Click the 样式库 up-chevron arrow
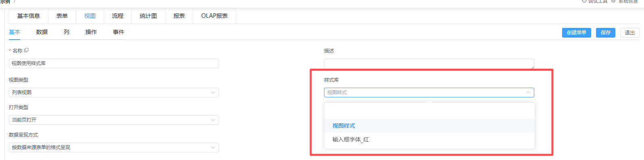This screenshot has height=160, width=644. tap(528, 93)
